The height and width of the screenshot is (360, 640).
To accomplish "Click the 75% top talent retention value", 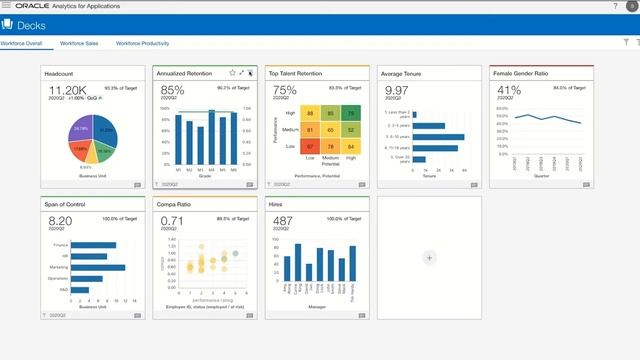I will (x=284, y=90).
